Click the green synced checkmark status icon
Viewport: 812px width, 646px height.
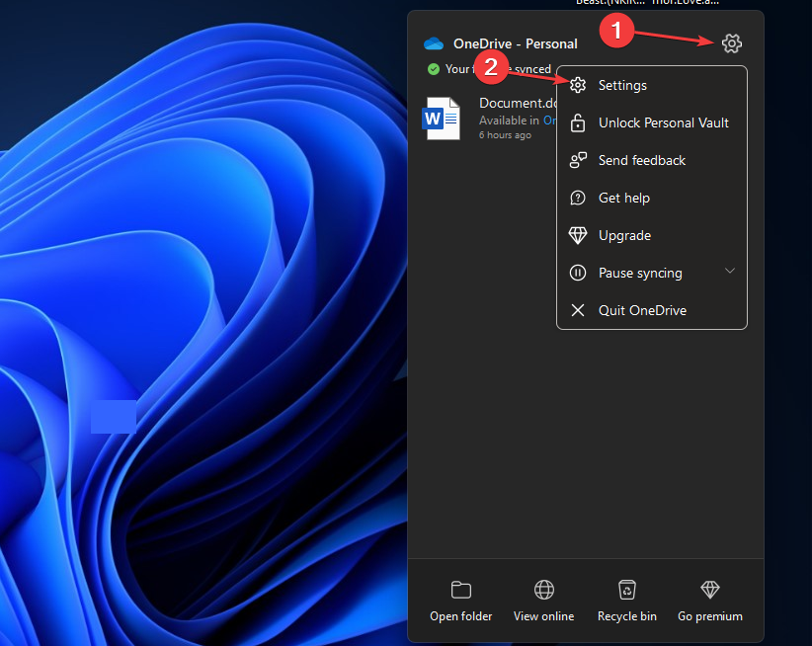point(434,69)
